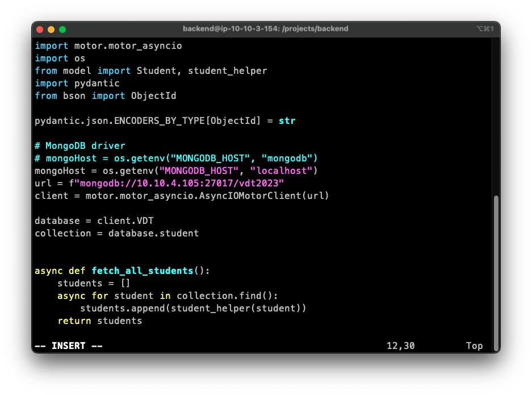
Task: Place cursor on the "import motor.motor_asyncio" line
Action: click(108, 45)
